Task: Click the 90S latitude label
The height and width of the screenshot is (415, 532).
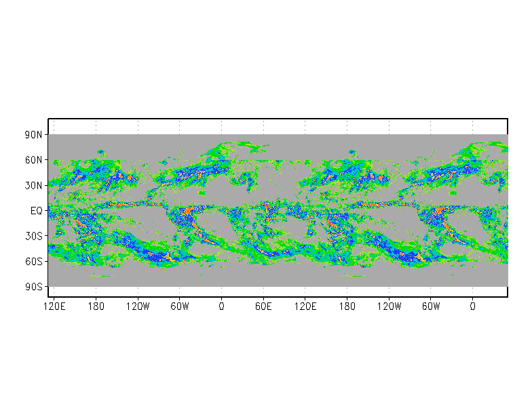Action: (x=33, y=287)
